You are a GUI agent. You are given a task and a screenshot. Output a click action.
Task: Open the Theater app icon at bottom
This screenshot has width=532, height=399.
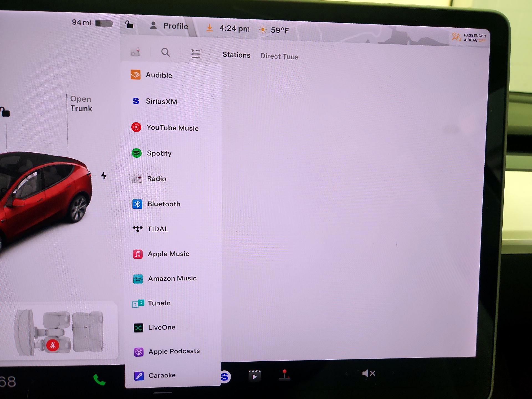point(254,376)
